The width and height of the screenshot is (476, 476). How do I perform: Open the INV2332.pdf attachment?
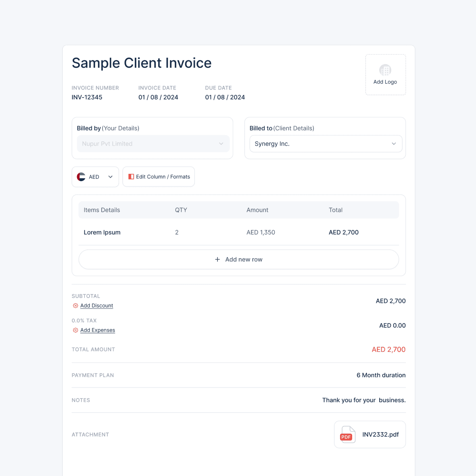(370, 434)
